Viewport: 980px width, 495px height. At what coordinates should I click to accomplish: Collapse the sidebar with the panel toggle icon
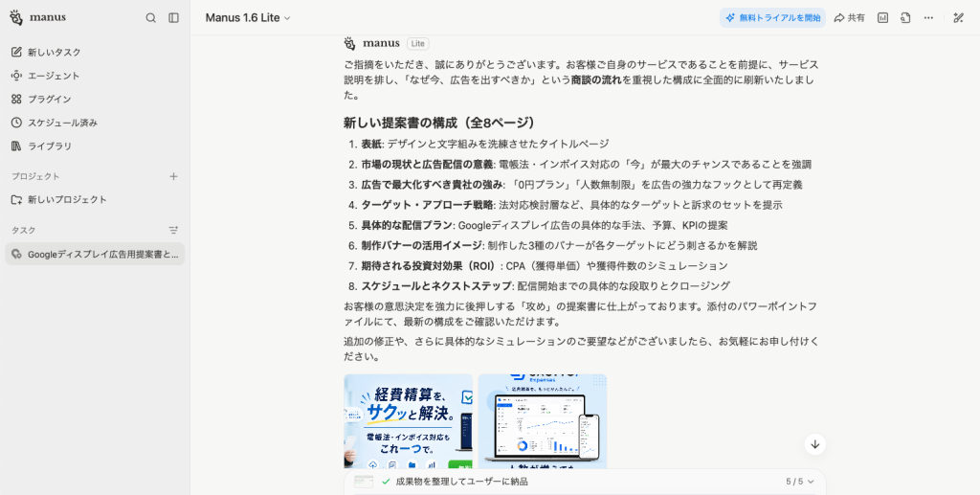click(174, 18)
